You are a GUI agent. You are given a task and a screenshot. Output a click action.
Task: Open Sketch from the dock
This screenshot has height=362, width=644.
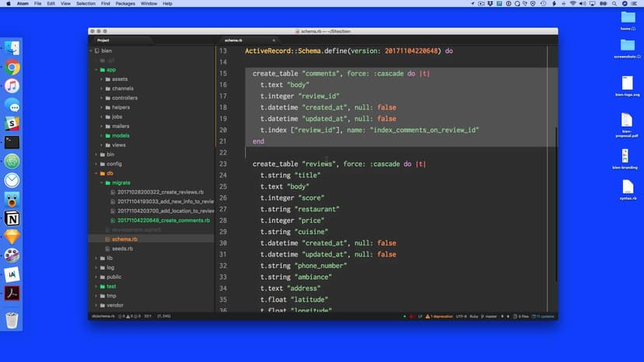click(12, 237)
